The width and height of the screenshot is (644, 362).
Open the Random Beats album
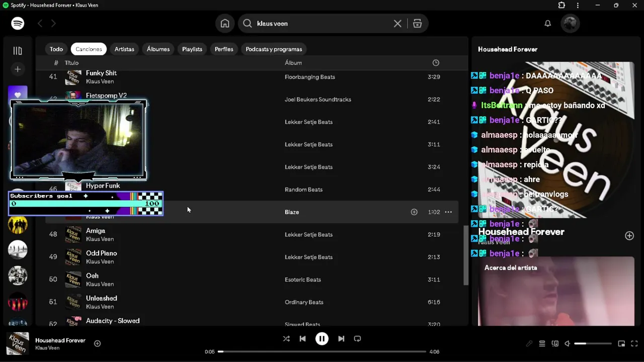303,190
